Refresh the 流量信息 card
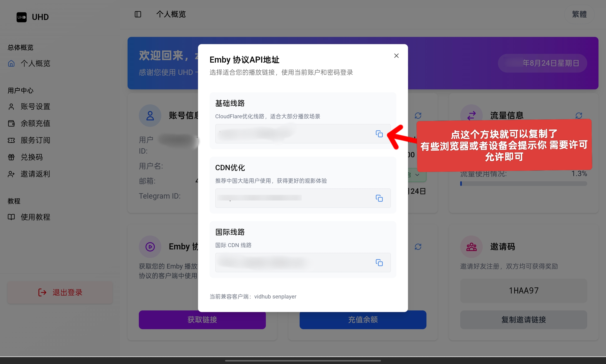The width and height of the screenshot is (606, 364). tap(578, 115)
